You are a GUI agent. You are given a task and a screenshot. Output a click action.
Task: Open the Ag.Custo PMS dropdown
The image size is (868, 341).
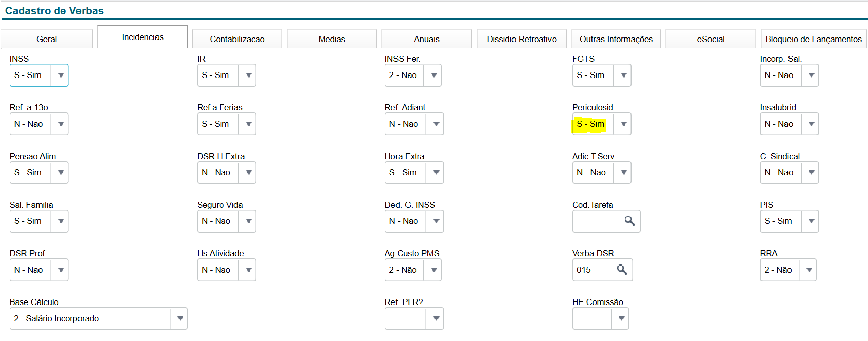(x=433, y=270)
